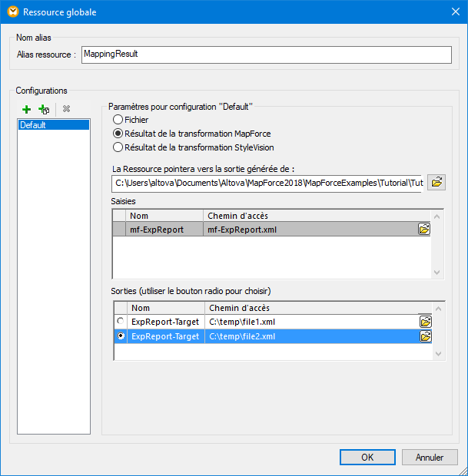
Task: Choose Résultat de la transformation StyleVision
Action: pyautogui.click(x=118, y=147)
